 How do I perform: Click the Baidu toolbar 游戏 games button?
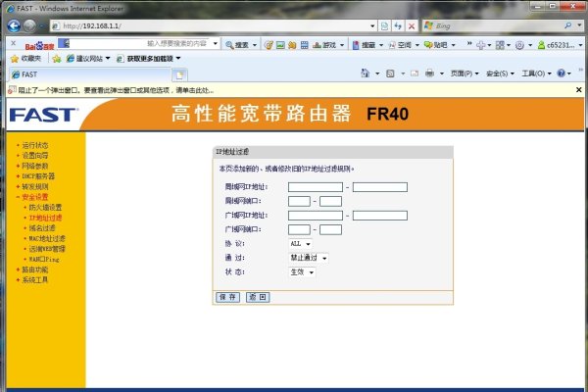click(325, 45)
